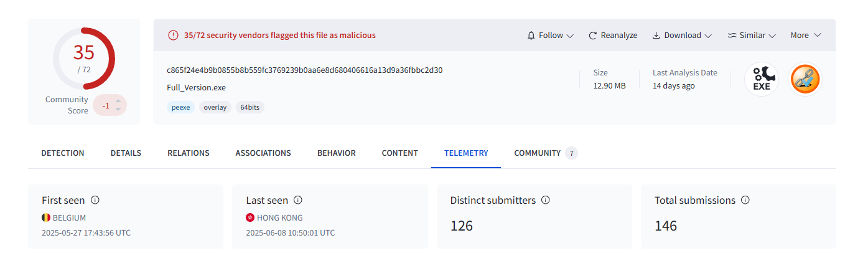Click the detection score gauge 35/72
This screenshot has width=868, height=258.
coord(84,57)
